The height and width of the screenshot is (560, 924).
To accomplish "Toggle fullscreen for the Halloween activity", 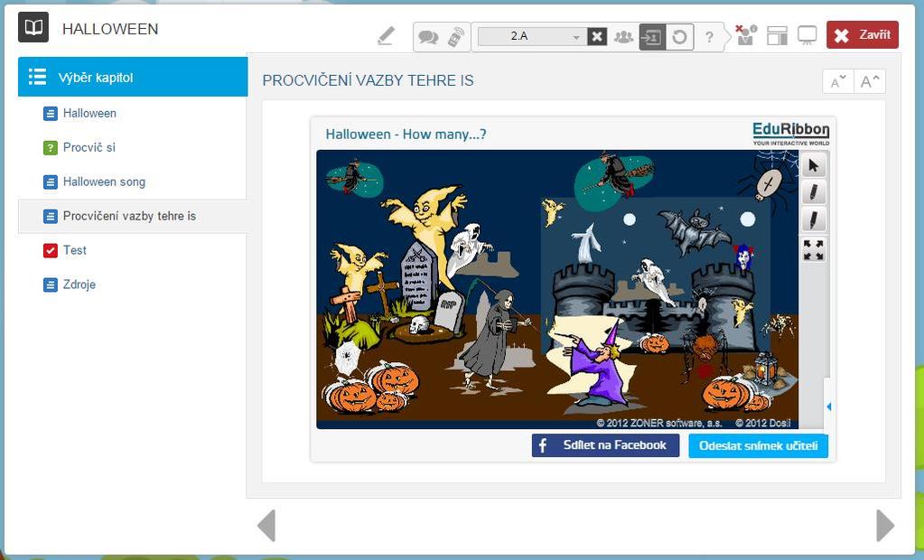I will (813, 250).
